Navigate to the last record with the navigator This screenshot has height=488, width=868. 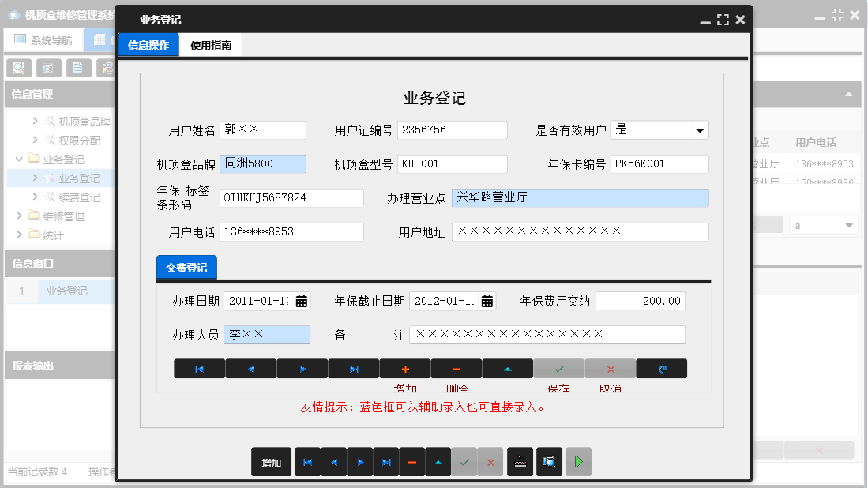354,368
